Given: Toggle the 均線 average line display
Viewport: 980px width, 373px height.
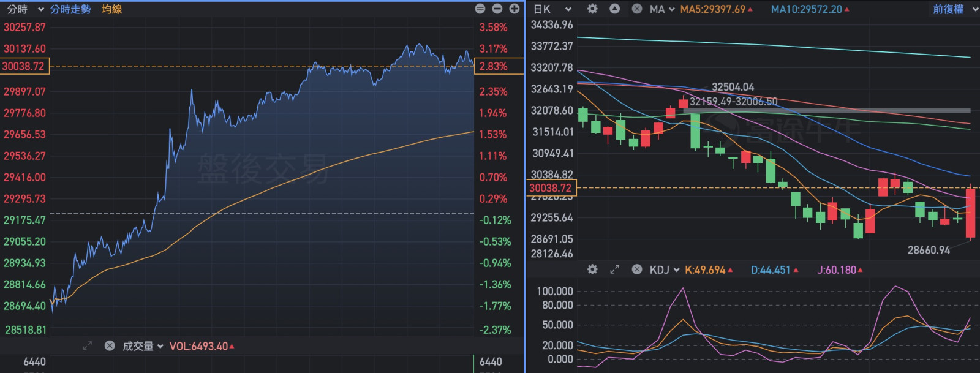Looking at the screenshot, I should click(111, 9).
